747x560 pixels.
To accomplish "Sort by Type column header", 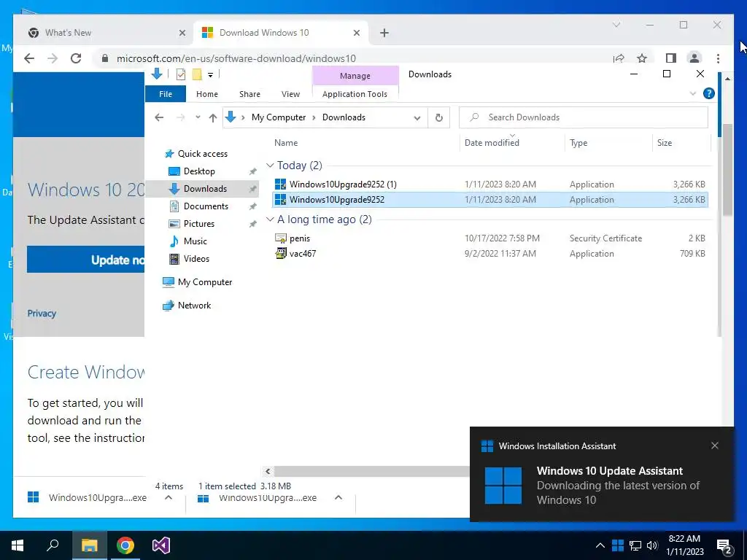I will 608,142.
